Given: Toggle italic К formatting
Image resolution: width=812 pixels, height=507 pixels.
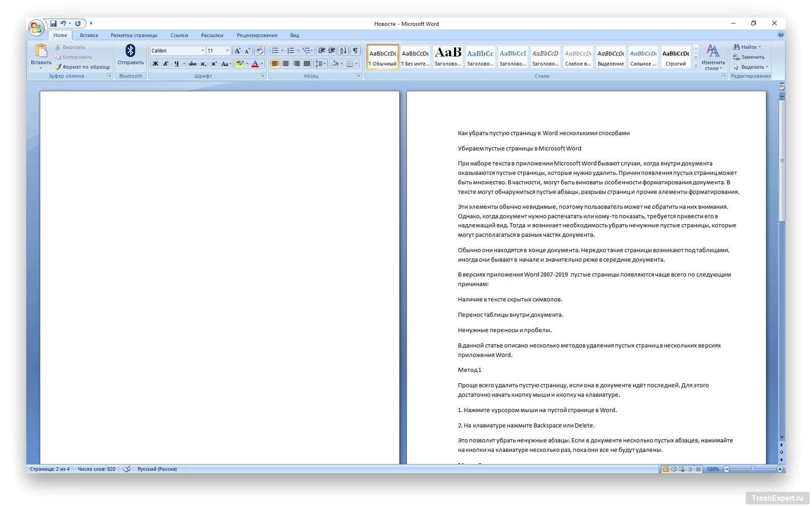Looking at the screenshot, I should 165,64.
